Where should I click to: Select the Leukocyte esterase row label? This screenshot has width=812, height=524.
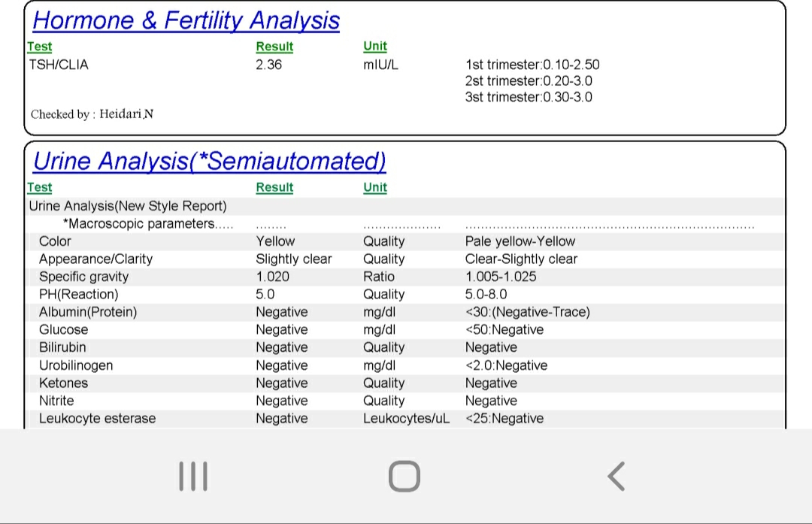(97, 418)
